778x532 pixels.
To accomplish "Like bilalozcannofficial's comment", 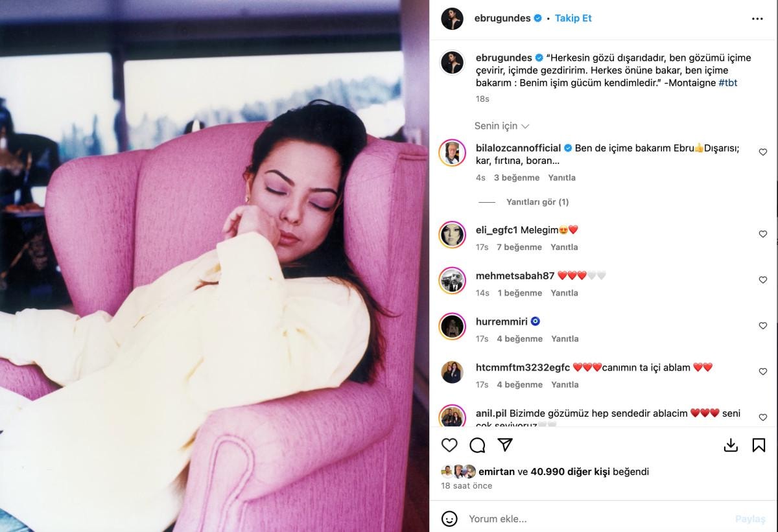I will [x=762, y=152].
